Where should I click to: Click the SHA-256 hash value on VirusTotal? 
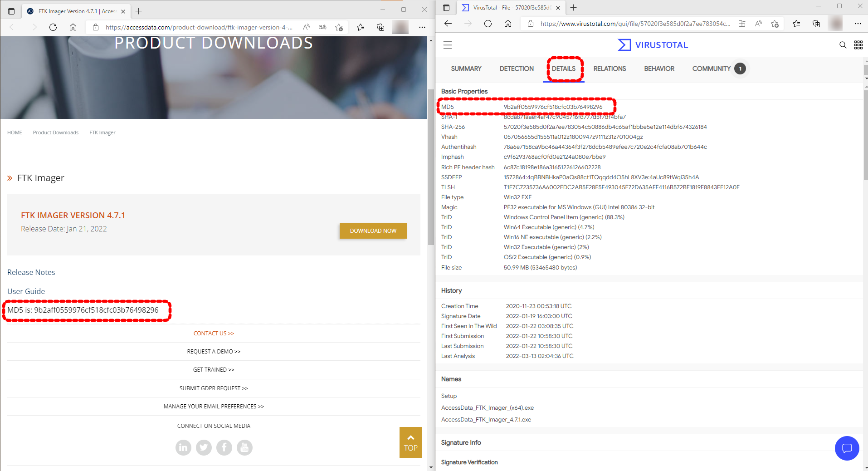pyautogui.click(x=605, y=127)
